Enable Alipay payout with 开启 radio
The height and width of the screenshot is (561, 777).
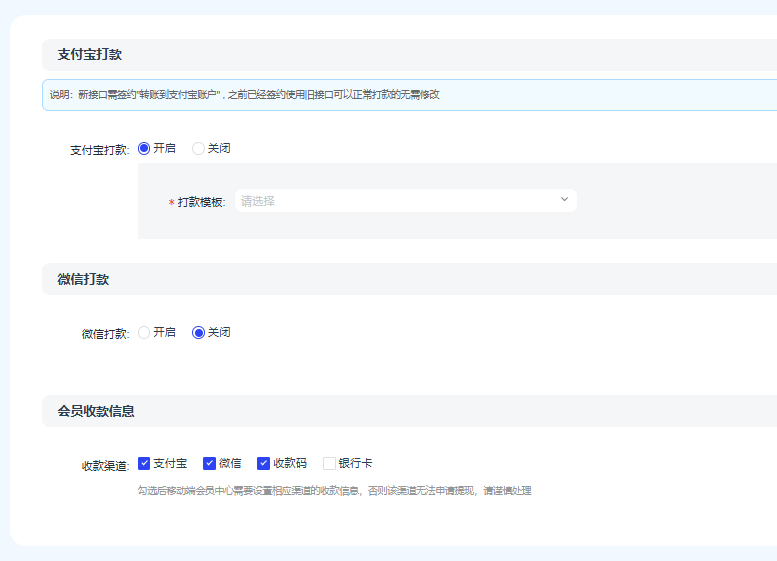(x=144, y=148)
